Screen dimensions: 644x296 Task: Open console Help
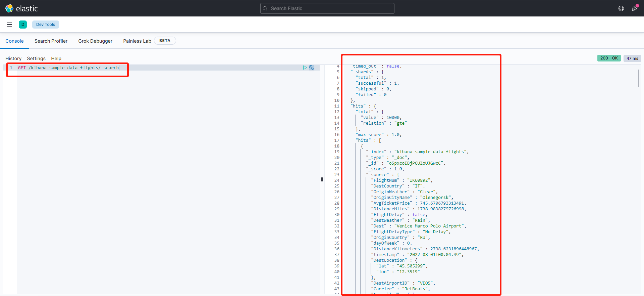56,58
